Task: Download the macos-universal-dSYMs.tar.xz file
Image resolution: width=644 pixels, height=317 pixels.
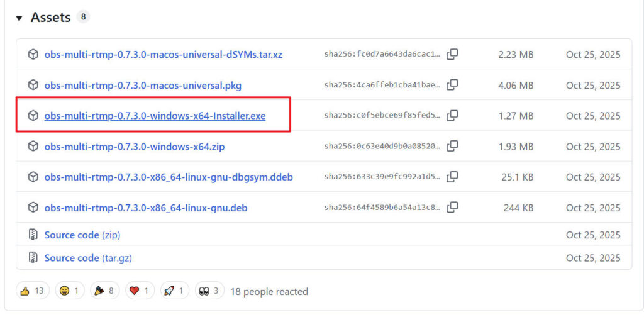Action: (x=163, y=55)
